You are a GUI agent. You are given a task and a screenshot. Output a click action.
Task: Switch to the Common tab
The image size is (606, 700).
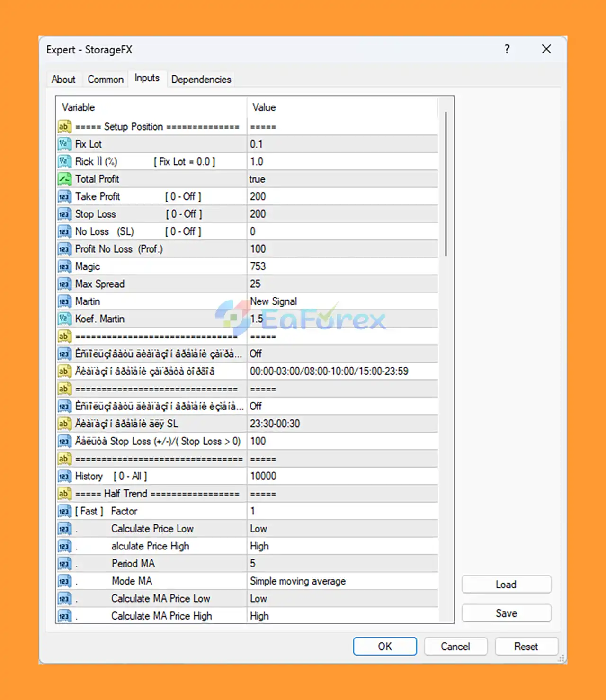(x=106, y=80)
